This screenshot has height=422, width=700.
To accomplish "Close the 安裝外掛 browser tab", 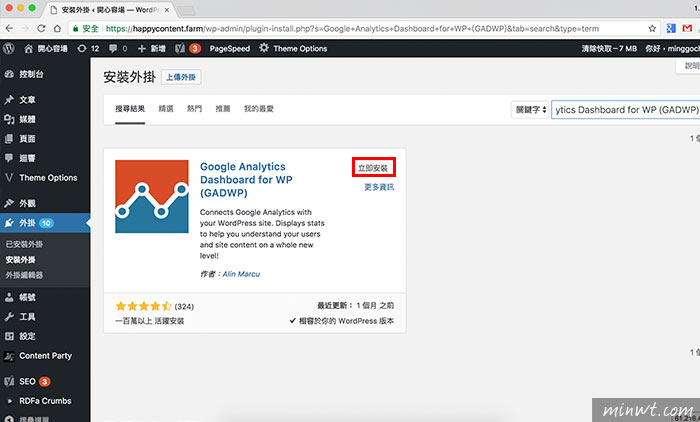I will [167, 10].
